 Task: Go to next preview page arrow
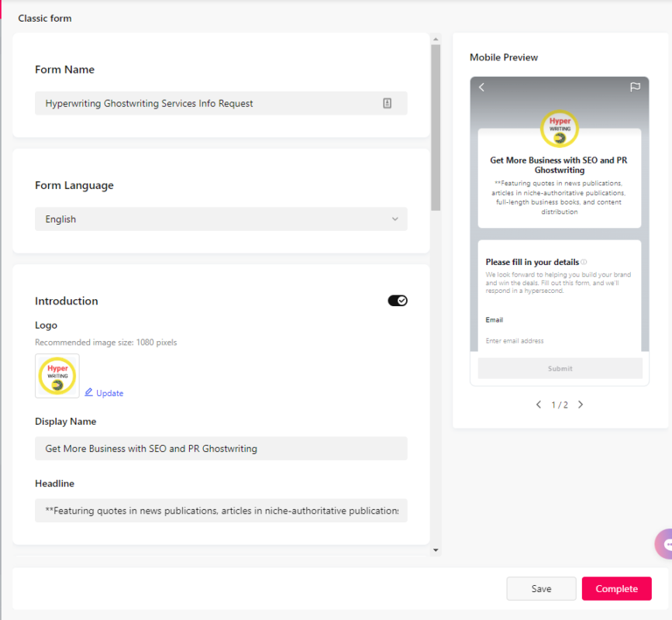pyautogui.click(x=581, y=405)
